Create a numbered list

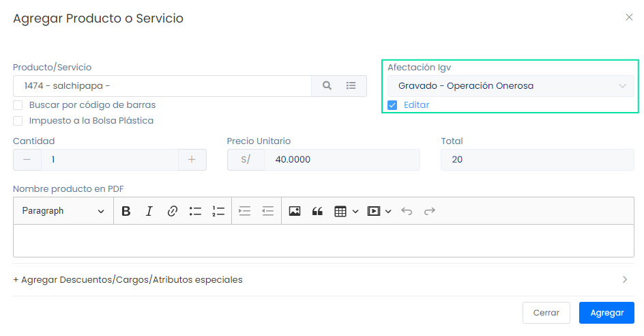[x=218, y=211]
